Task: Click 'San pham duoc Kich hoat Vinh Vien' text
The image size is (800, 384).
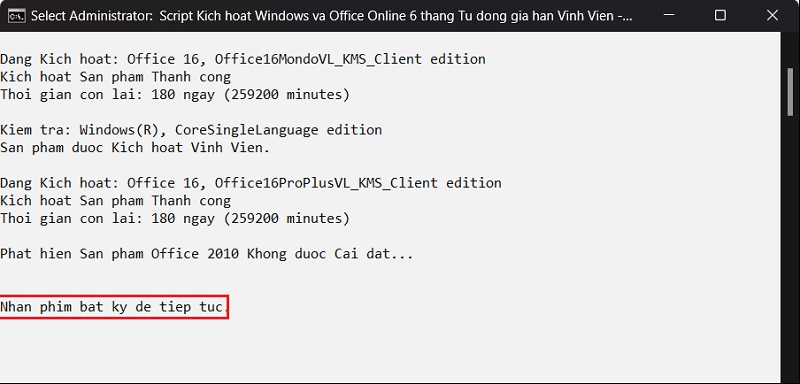Action: [x=135, y=148]
